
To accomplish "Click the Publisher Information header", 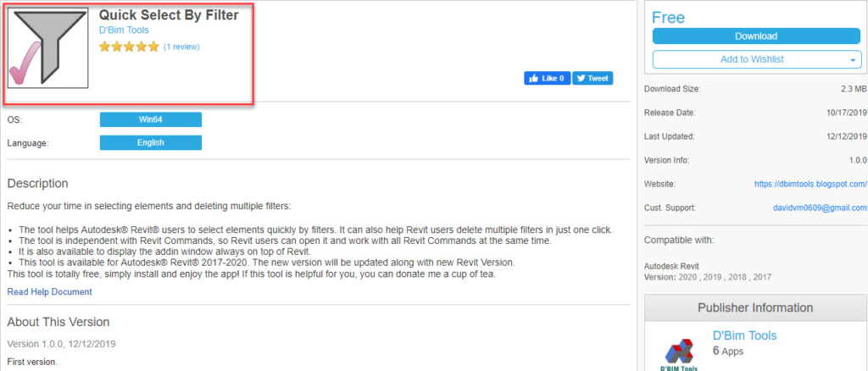I will 755,308.
